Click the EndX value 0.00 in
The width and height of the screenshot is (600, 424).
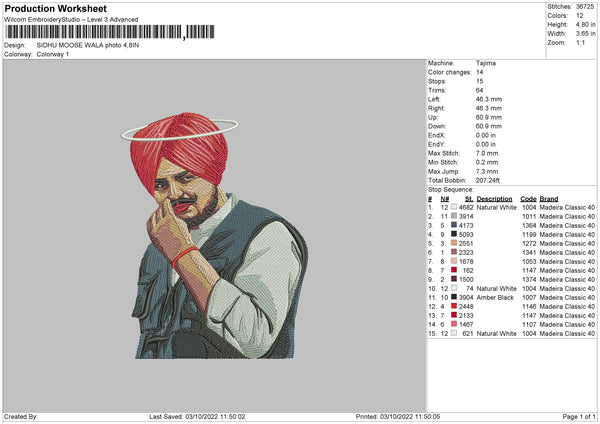(486, 135)
